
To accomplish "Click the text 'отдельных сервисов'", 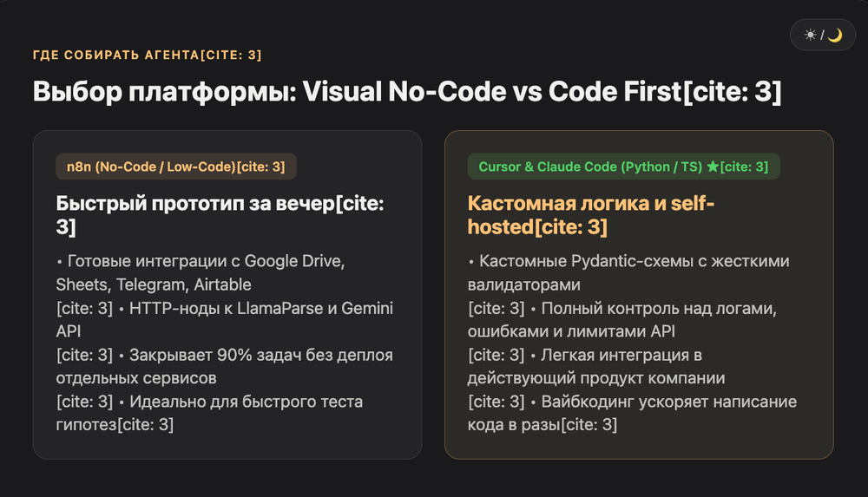I will (x=136, y=378).
